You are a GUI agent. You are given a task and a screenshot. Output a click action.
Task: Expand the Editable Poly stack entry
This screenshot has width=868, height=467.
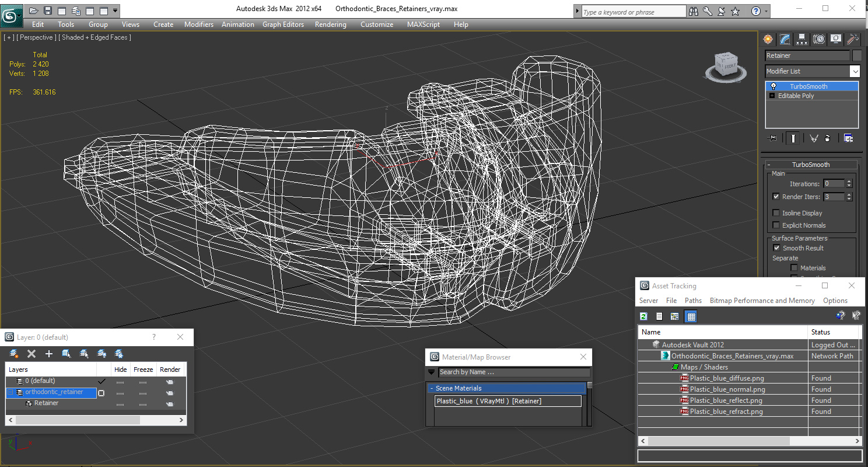click(772, 96)
